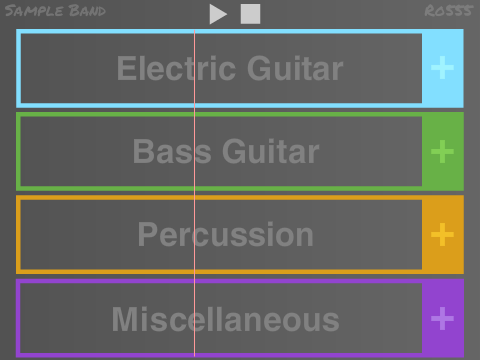Add a sample to the Percussion track

[442, 235]
